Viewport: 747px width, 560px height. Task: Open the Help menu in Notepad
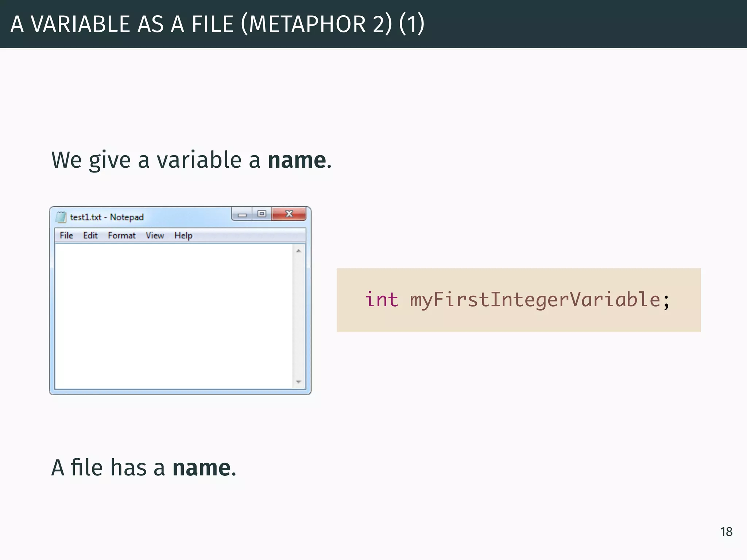(x=183, y=236)
